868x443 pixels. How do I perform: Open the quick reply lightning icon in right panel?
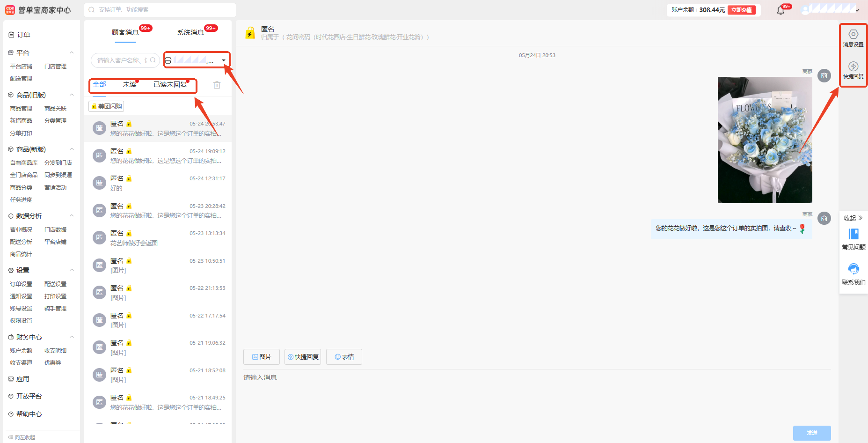pyautogui.click(x=853, y=66)
